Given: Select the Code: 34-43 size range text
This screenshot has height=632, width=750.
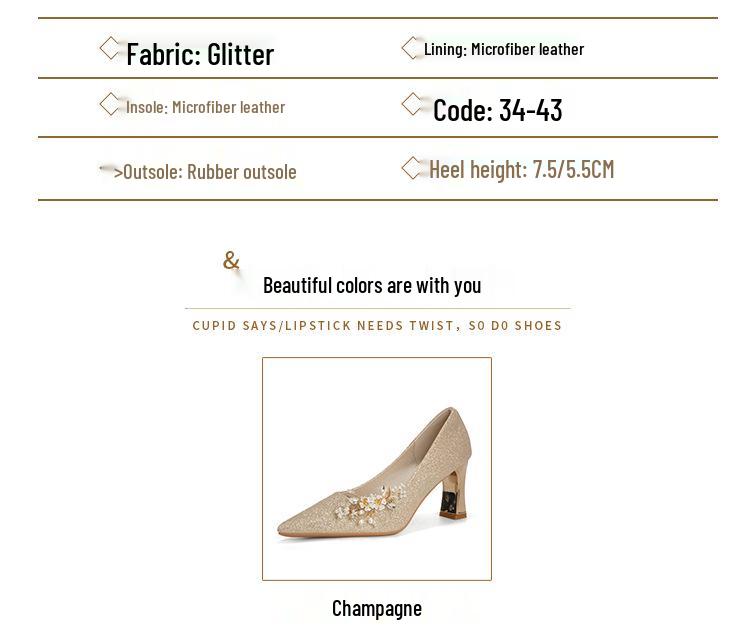Looking at the screenshot, I should [498, 110].
